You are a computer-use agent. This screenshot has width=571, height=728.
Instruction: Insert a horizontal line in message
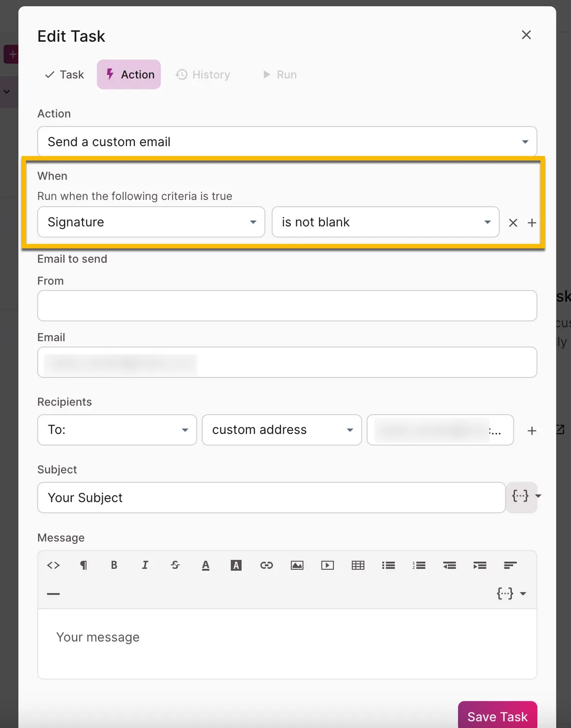click(x=53, y=594)
